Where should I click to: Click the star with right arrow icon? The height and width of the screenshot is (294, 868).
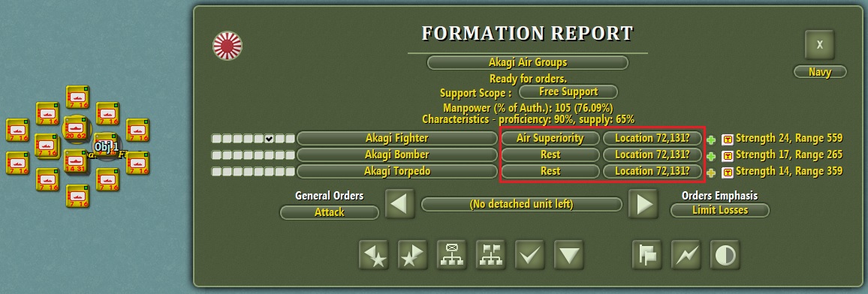[x=412, y=255]
